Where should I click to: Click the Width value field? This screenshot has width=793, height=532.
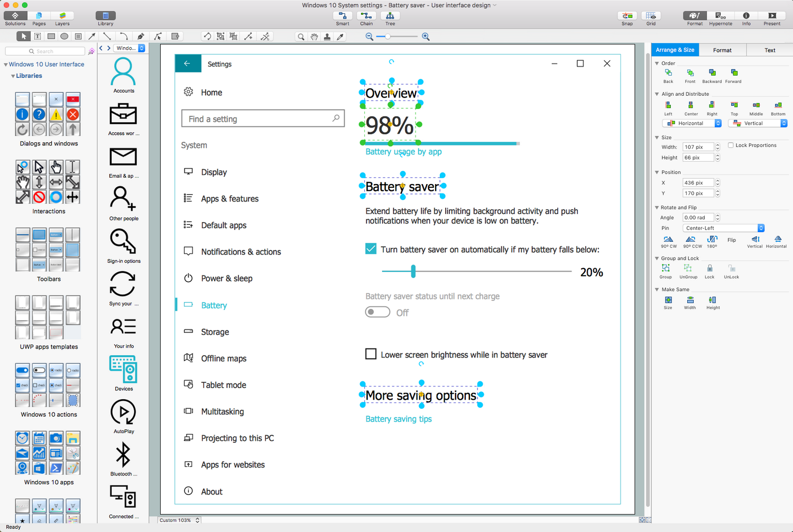coord(698,147)
